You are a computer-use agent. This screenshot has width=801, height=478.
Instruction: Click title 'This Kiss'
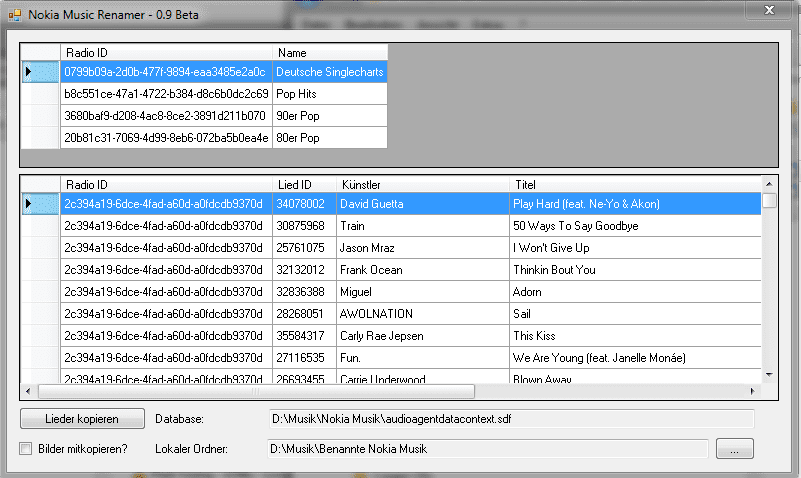pos(635,336)
